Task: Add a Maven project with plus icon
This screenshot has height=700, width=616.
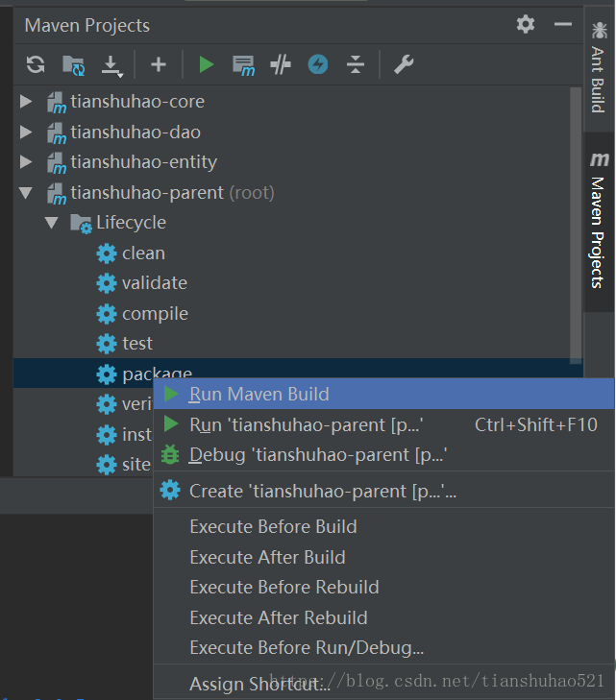Action: pos(159,64)
